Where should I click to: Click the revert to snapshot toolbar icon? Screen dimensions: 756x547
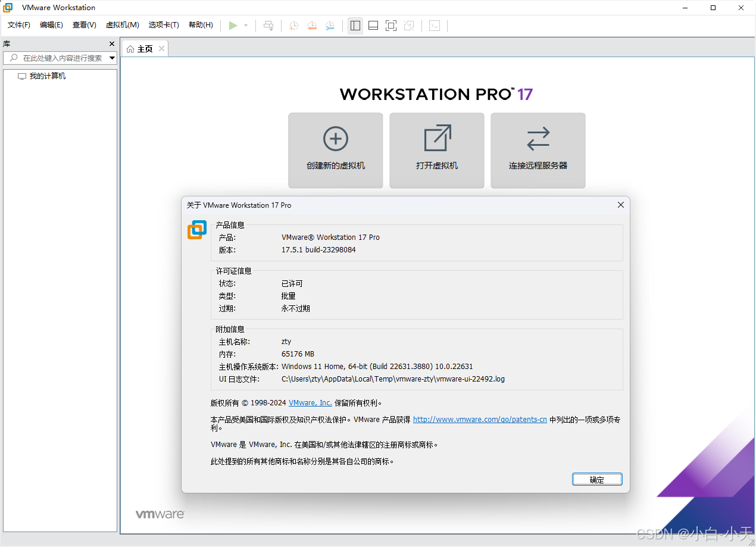pyautogui.click(x=312, y=26)
